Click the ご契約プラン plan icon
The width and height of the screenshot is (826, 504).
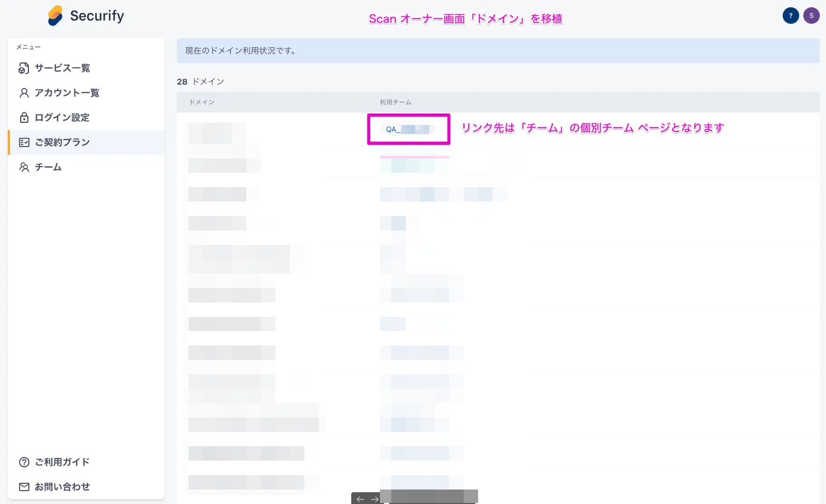[24, 142]
